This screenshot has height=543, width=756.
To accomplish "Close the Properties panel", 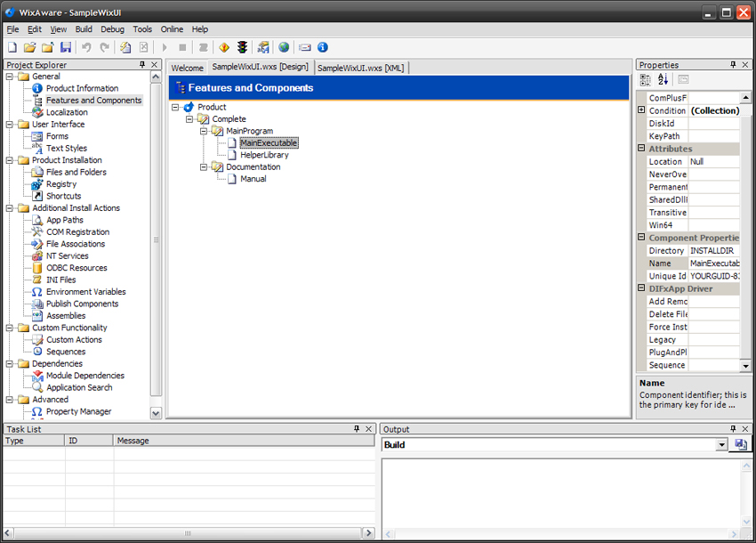I will coord(745,65).
